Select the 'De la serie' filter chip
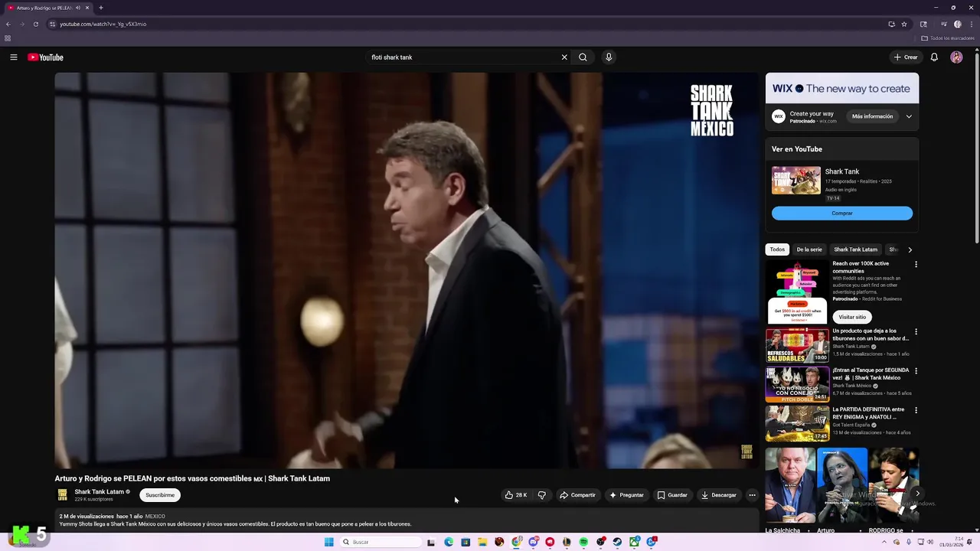 point(809,249)
